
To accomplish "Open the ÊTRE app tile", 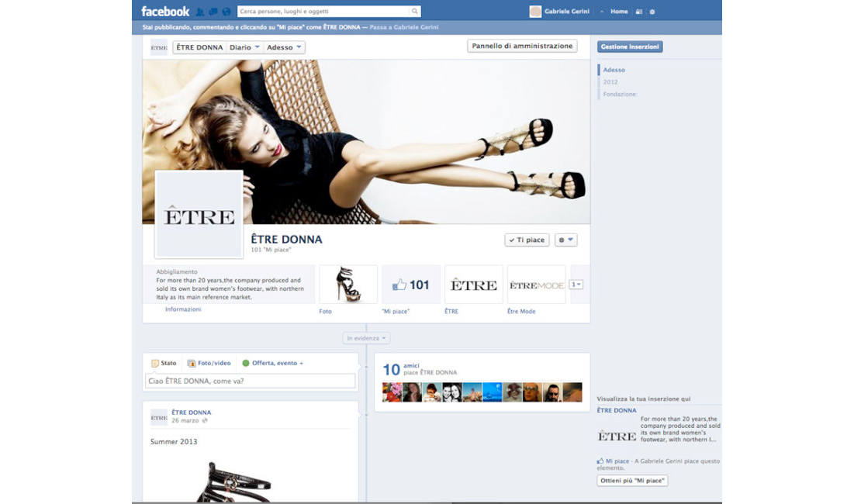I will [474, 284].
